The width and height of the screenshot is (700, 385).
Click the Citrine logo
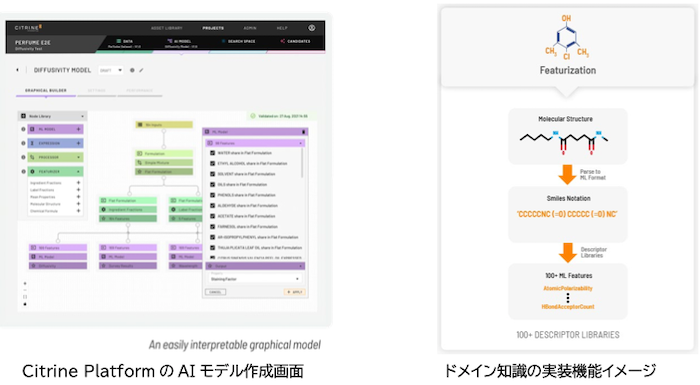pos(28,28)
